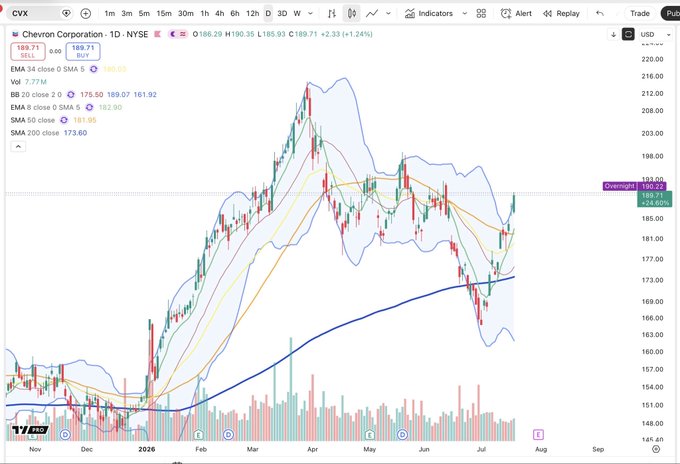Image resolution: width=680 pixels, height=464 pixels.
Task: Open the four-squares indicator templates icon
Action: pos(481,14)
